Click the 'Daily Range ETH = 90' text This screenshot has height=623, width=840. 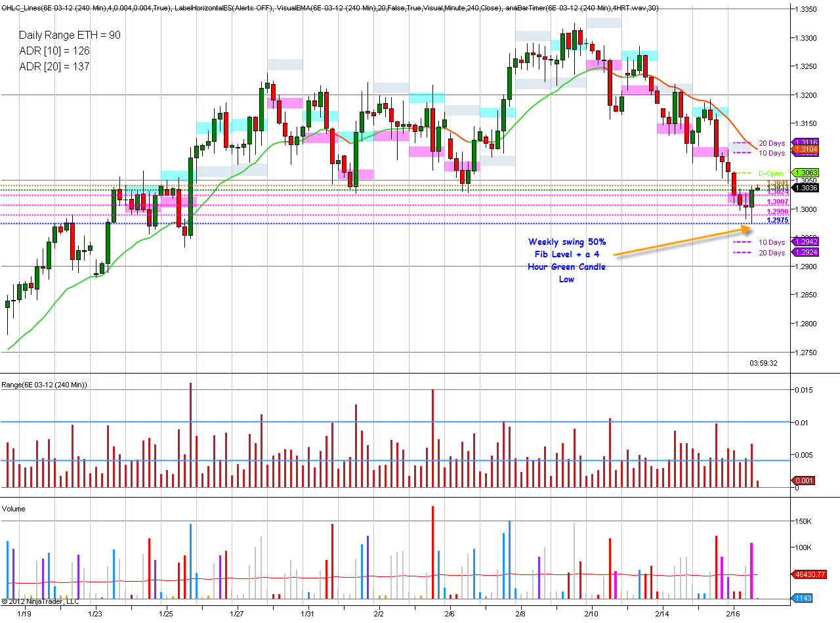pos(70,35)
